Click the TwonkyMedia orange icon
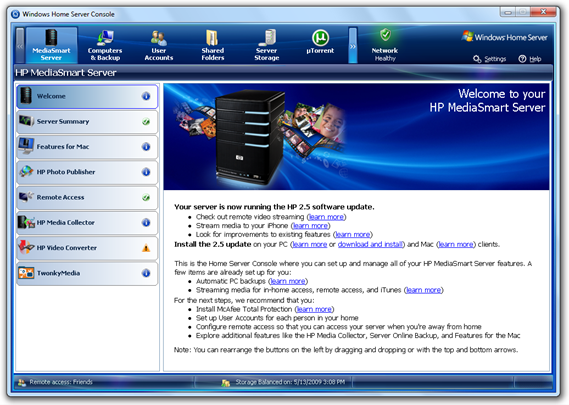This screenshot has width=569, height=405. tap(26, 273)
